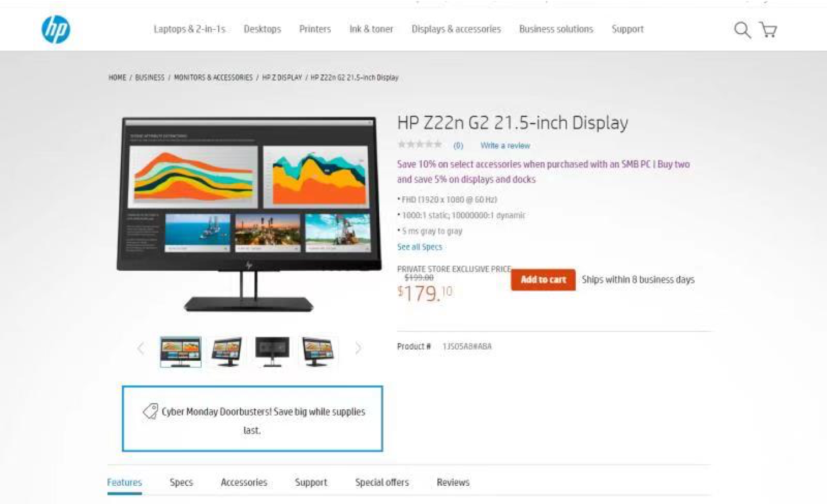Open Displays & accessories menu
The width and height of the screenshot is (827, 504).
pyautogui.click(x=456, y=29)
